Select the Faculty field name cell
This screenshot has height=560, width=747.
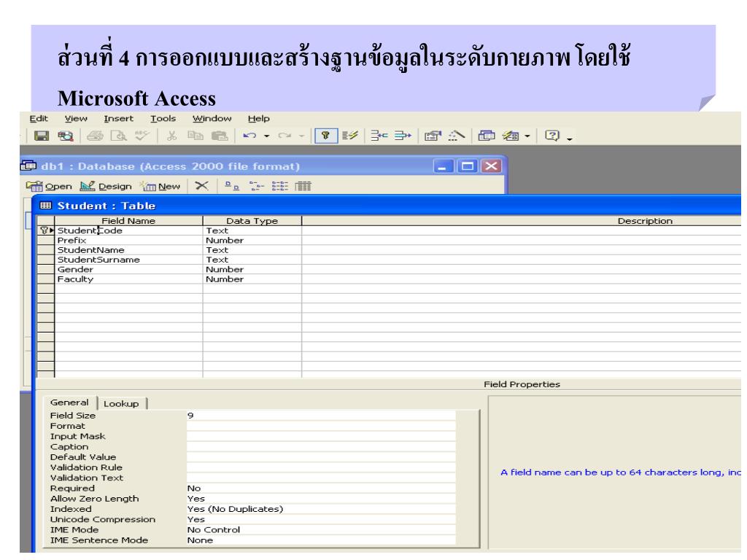pyautogui.click(x=128, y=279)
